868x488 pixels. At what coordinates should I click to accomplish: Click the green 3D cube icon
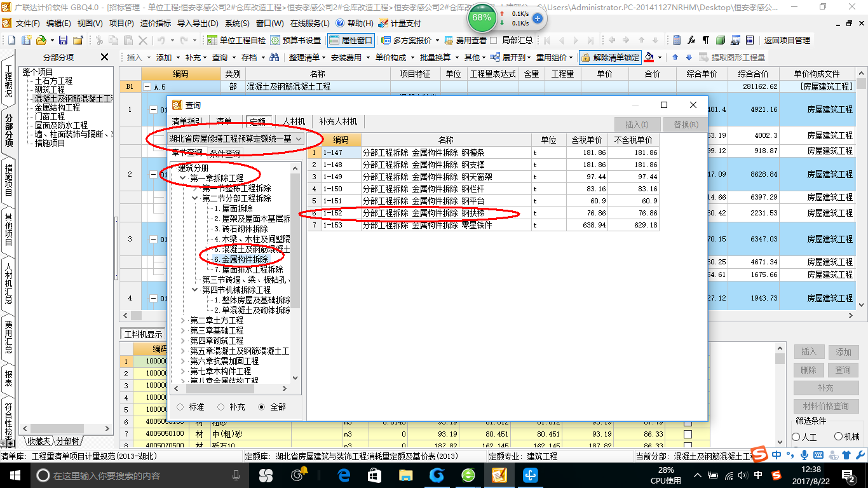[721, 40]
